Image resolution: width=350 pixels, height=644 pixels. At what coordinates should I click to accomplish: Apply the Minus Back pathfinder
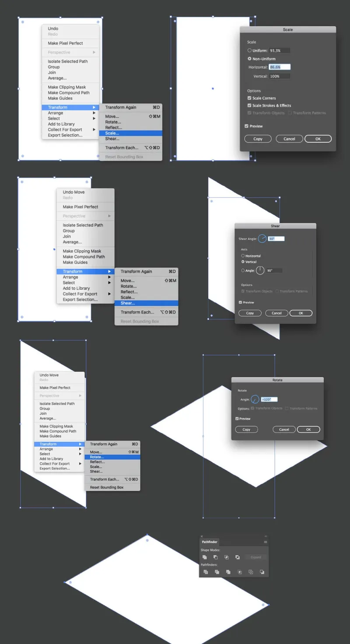point(262,572)
